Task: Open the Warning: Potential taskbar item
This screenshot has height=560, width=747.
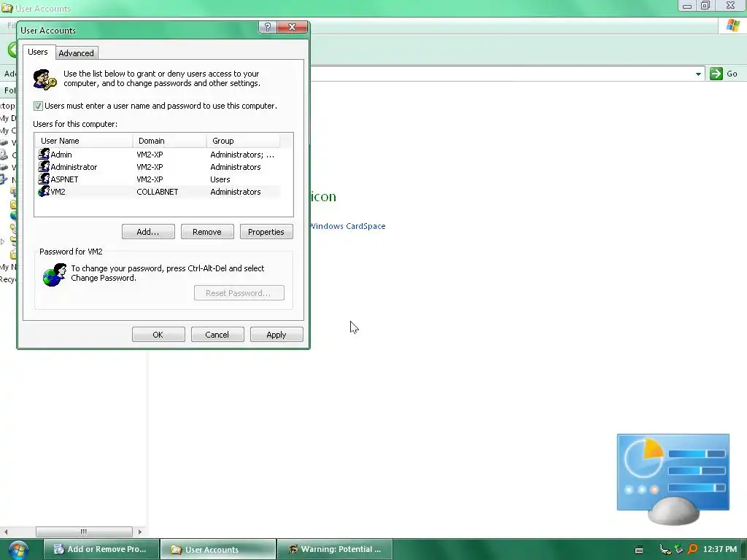Action: point(335,550)
